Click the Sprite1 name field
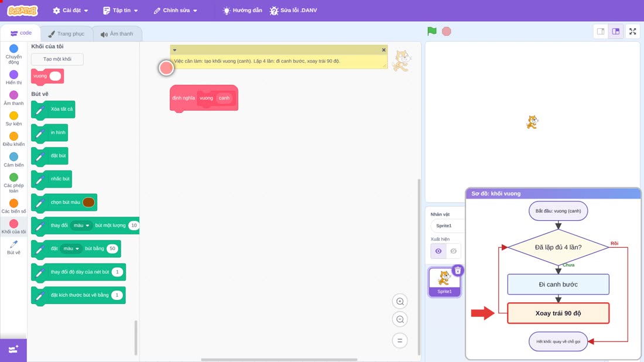The height and width of the screenshot is (362, 644). point(448,226)
